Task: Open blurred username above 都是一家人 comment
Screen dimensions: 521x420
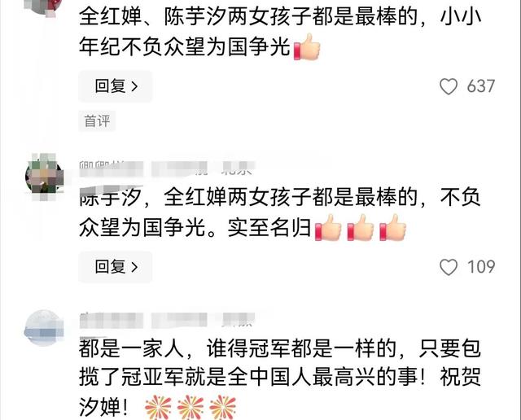Action: [111, 321]
